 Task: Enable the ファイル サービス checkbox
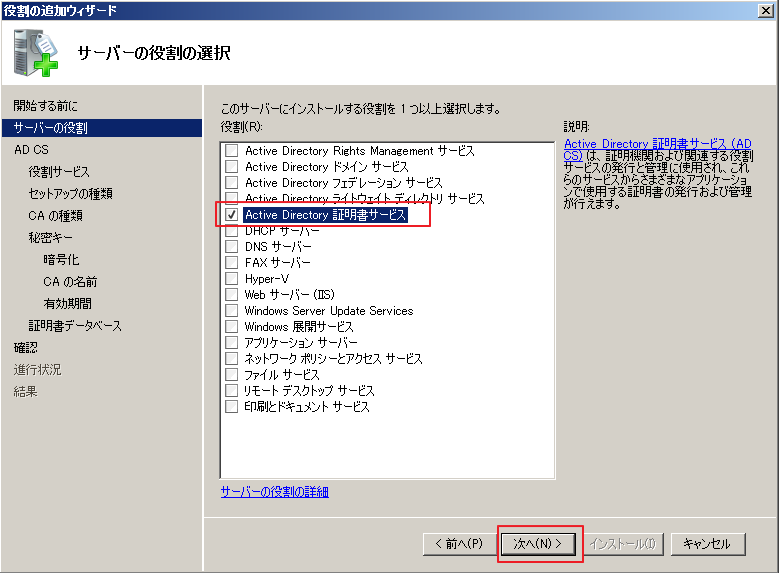click(x=232, y=375)
